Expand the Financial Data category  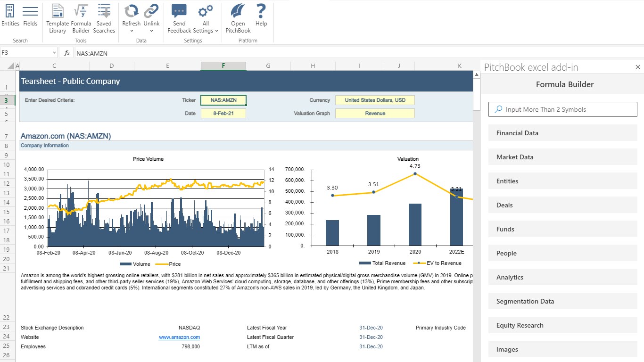tap(562, 133)
